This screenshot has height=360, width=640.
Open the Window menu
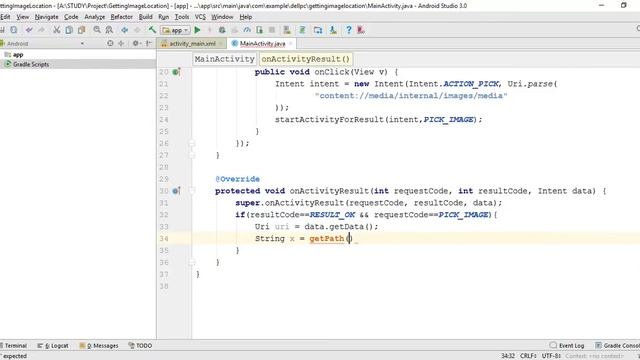[x=222, y=17]
